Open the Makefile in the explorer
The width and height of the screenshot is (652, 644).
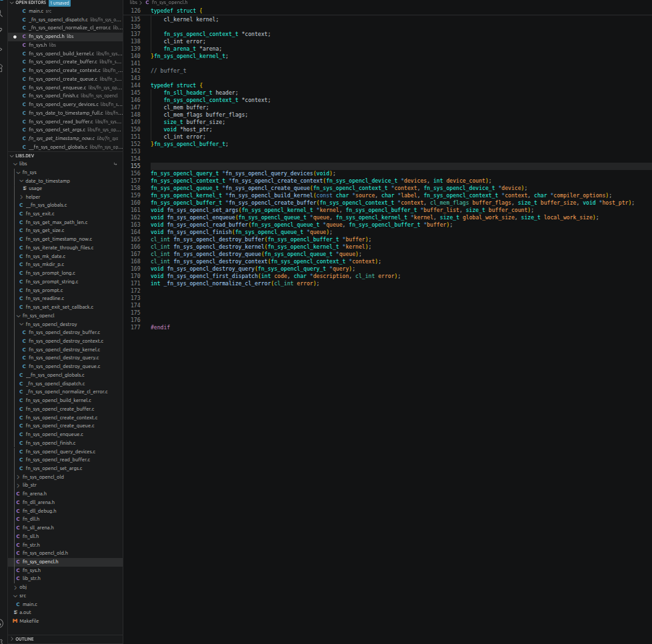(29, 621)
